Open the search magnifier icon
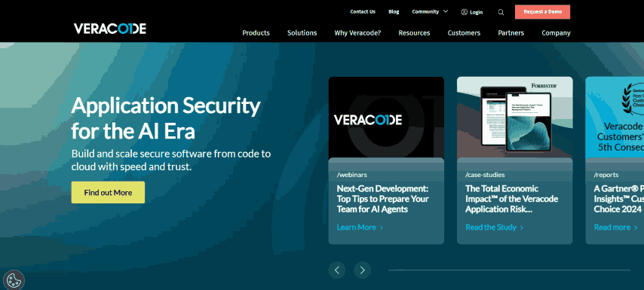This screenshot has height=290, width=644. coord(501,12)
